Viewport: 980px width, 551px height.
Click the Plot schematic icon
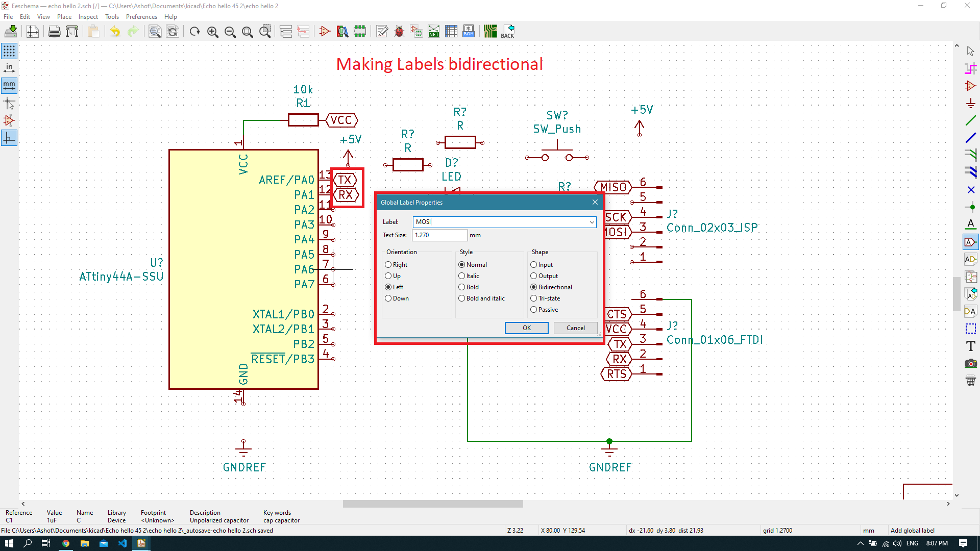tap(72, 32)
